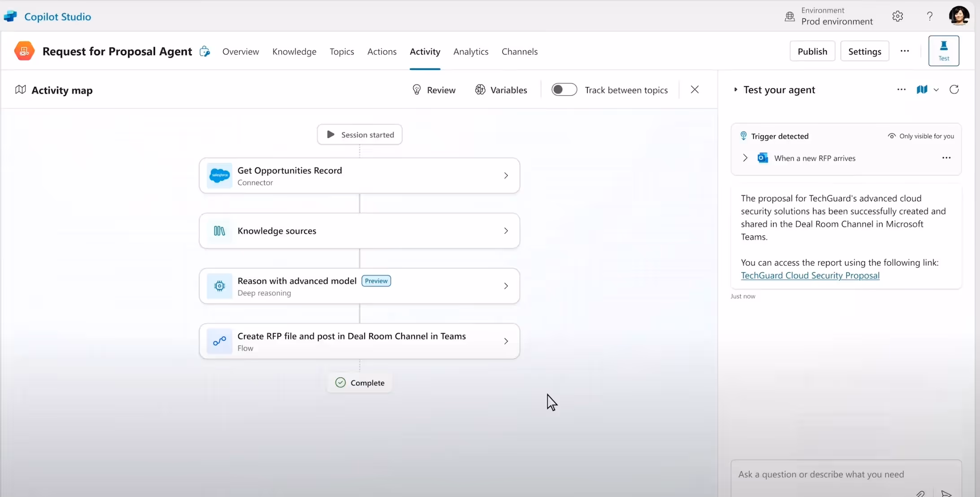The width and height of the screenshot is (980, 497).
Task: Open more options next to Settings button
Action: pyautogui.click(x=905, y=51)
